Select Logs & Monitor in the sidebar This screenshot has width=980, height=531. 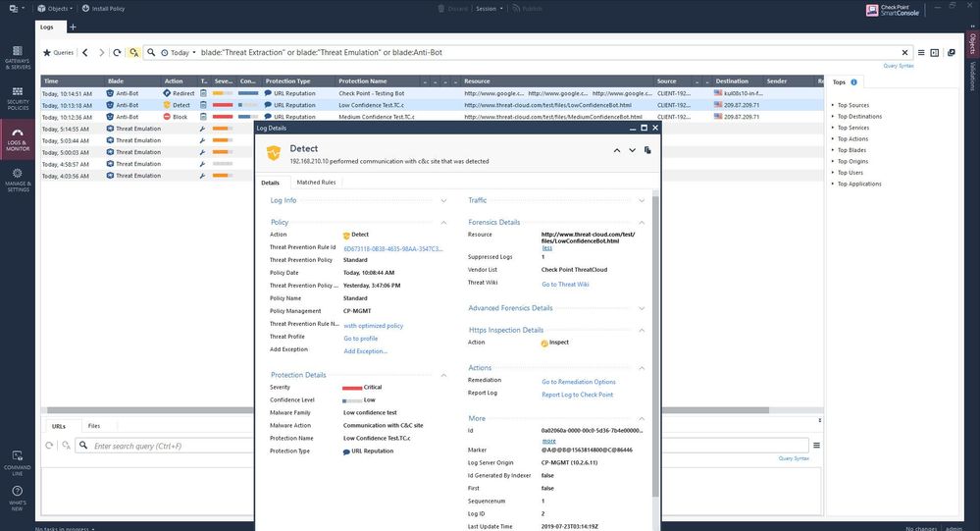18,140
